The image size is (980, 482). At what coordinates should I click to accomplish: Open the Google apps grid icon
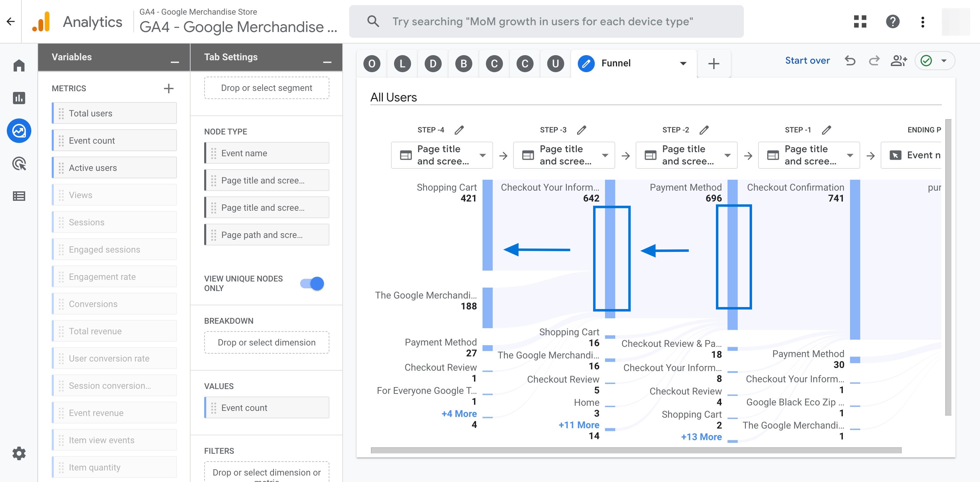click(860, 22)
